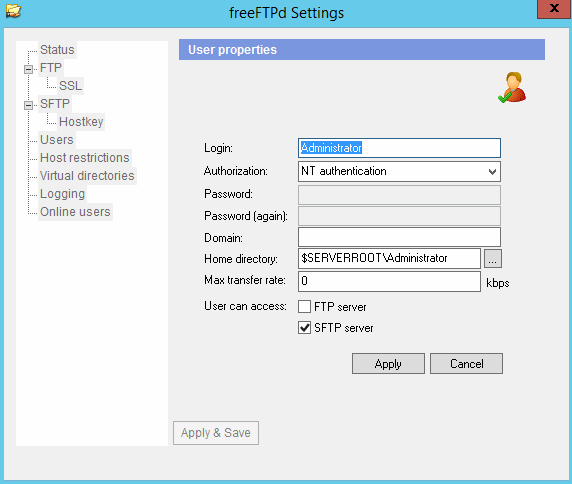Click the User properties header
Image resolution: width=572 pixels, height=484 pixels.
click(x=362, y=50)
